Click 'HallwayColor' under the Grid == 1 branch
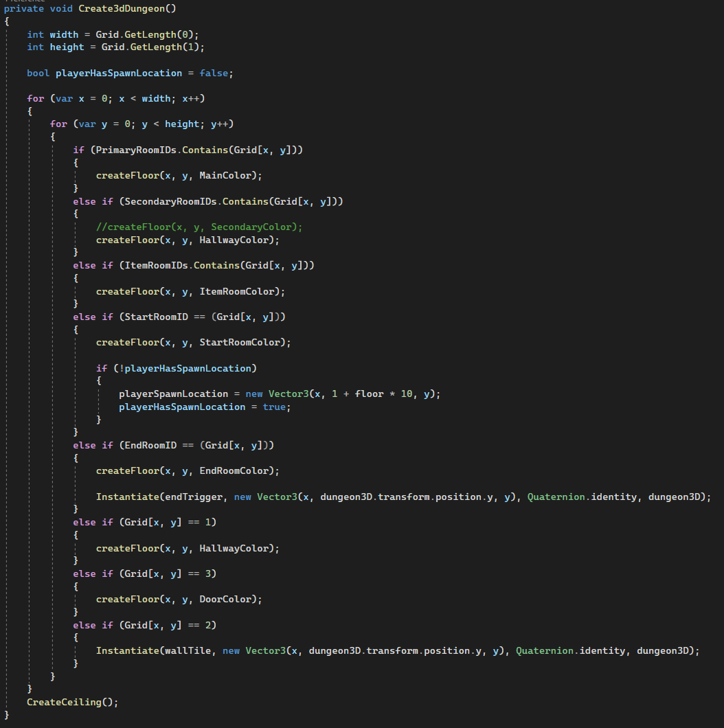Viewport: 724px width, 728px height. [234, 549]
